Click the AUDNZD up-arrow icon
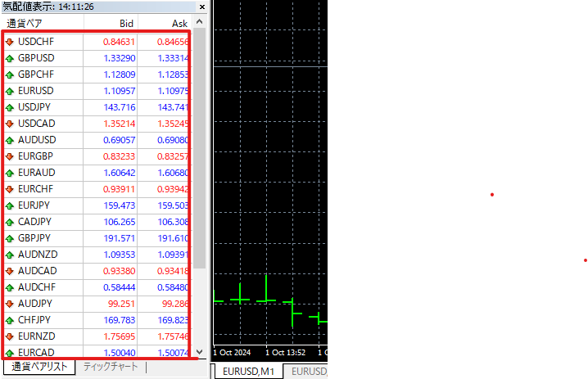 [10, 255]
